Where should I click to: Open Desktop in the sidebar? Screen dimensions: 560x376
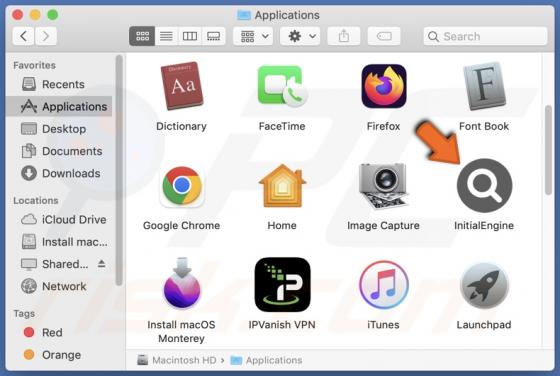(59, 129)
